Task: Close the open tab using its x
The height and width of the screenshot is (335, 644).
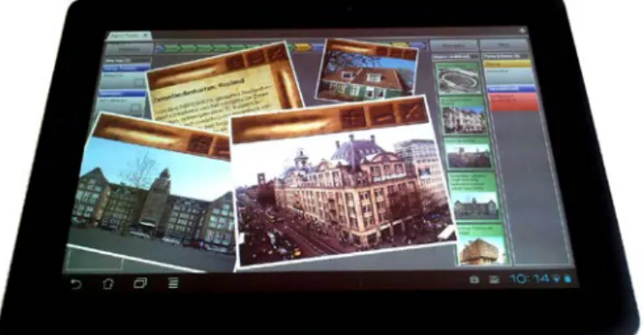Action: pyautogui.click(x=145, y=36)
